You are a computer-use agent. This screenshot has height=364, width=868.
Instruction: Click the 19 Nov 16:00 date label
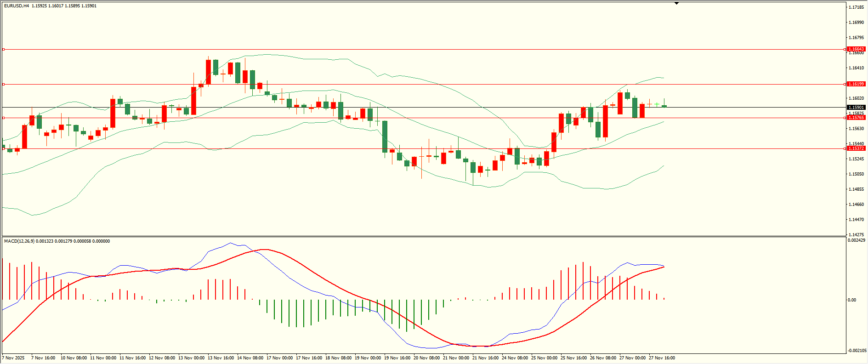(397, 358)
